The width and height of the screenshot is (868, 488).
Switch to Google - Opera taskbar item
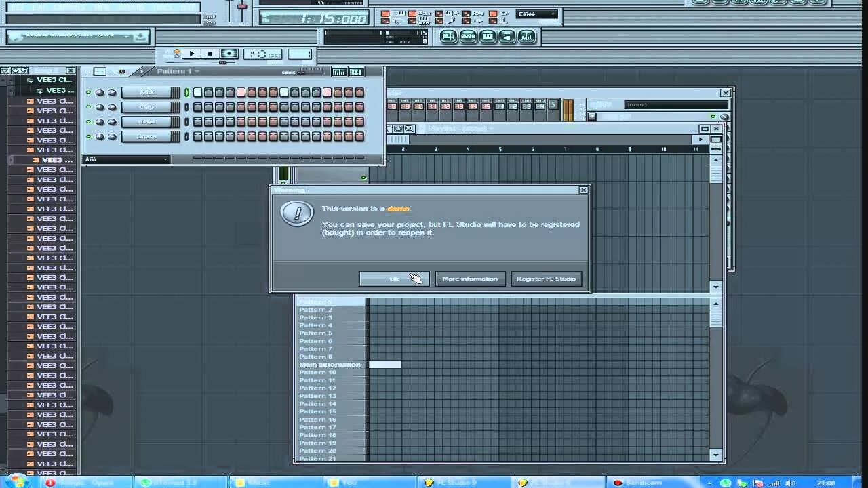(87, 483)
